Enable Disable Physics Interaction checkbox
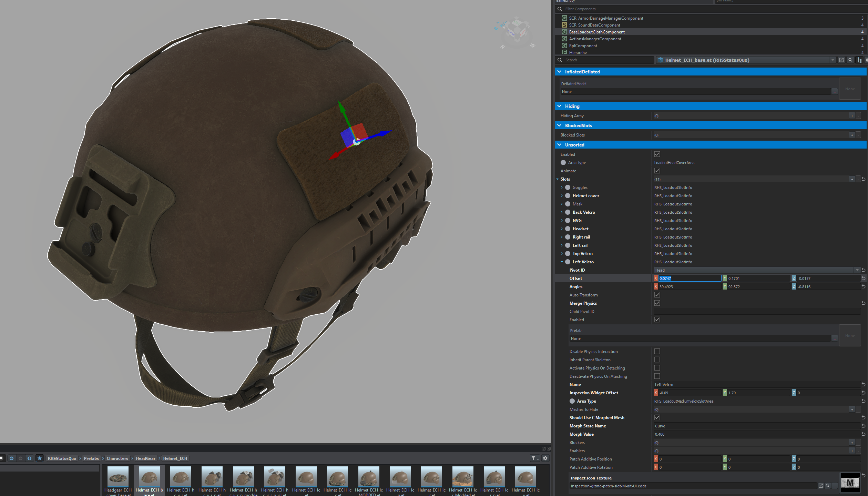 point(657,351)
